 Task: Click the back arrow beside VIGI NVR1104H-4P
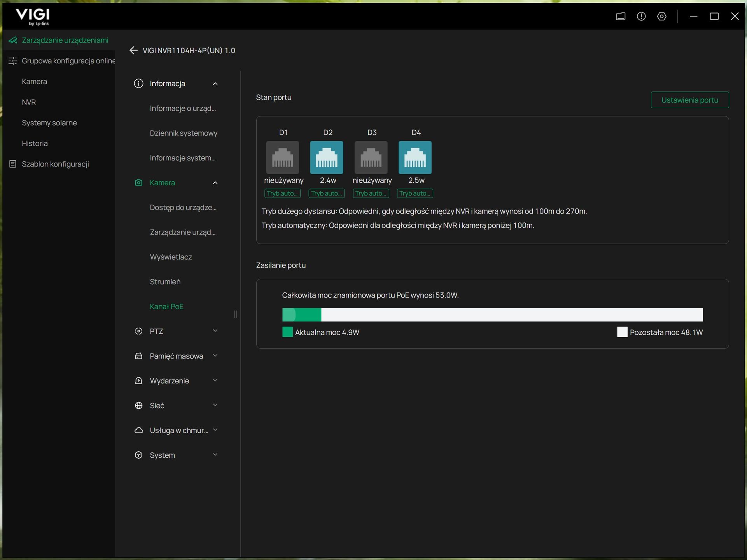133,51
